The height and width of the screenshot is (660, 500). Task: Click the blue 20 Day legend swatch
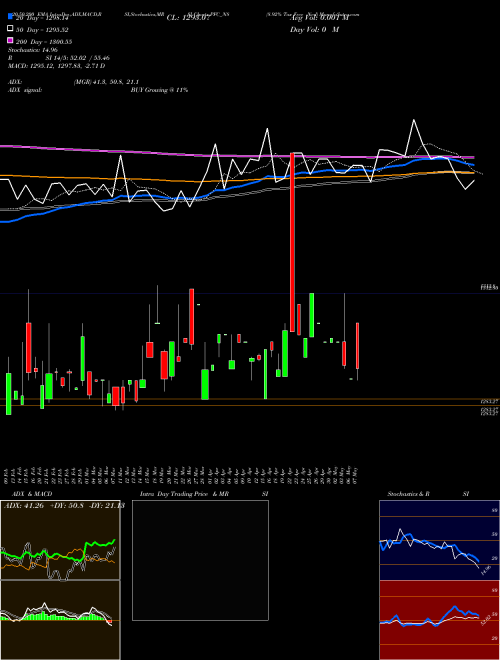pos(11,17)
